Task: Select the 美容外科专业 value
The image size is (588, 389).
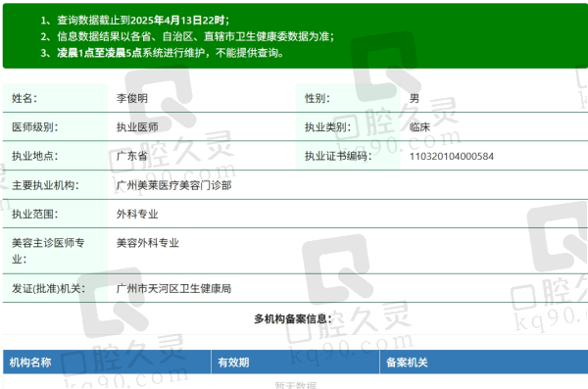Action: click(x=148, y=243)
